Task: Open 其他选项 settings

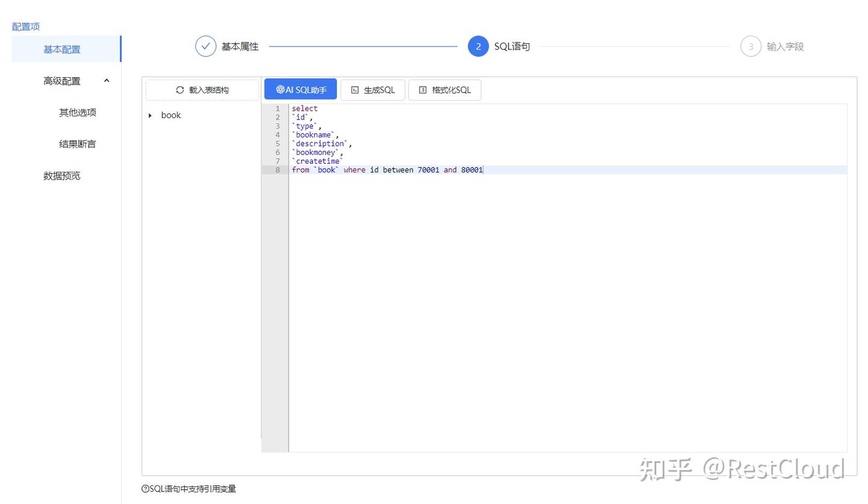Action: point(77,112)
